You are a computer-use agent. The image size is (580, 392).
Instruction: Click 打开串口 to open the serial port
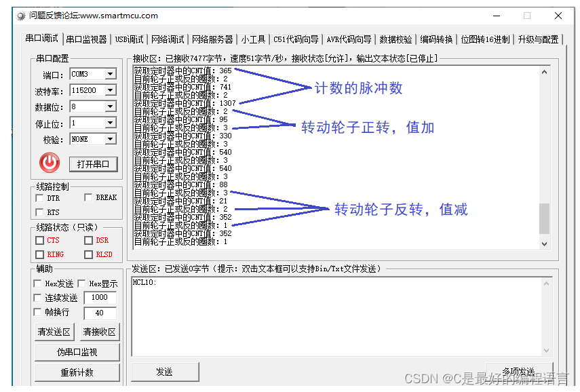tap(93, 163)
